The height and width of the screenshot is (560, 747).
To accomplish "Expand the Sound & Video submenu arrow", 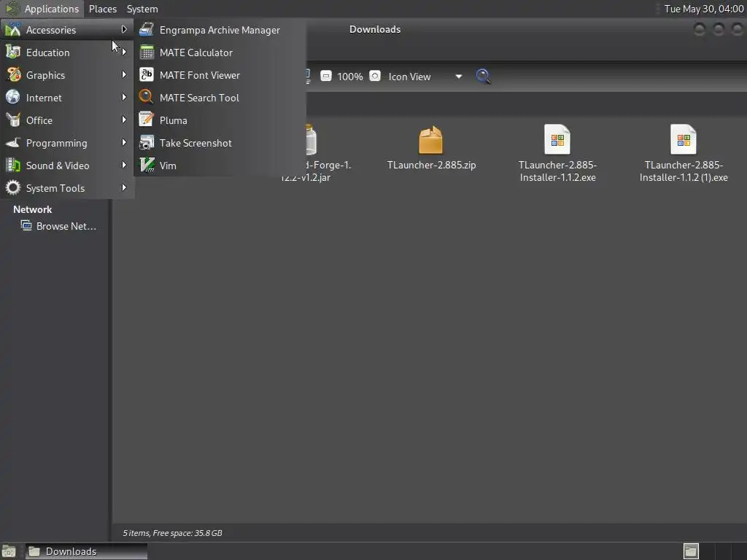I will (x=124, y=166).
